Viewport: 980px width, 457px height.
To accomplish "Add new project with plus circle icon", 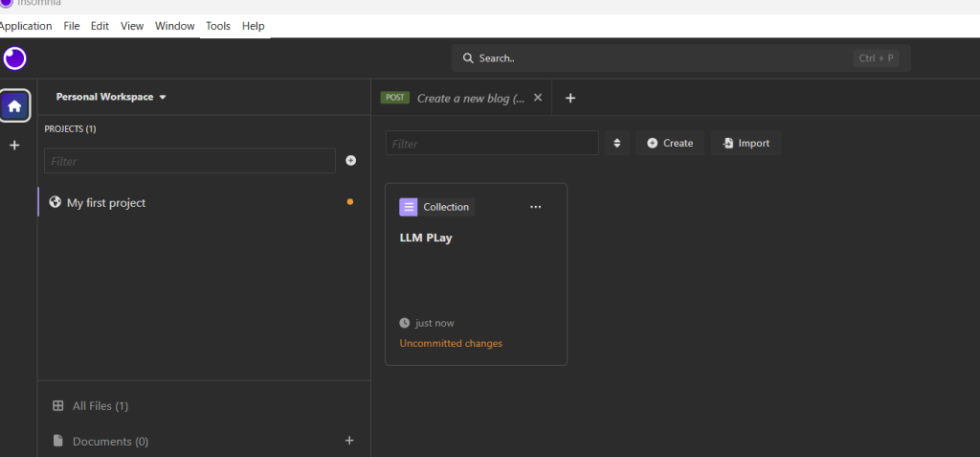I will (x=351, y=161).
